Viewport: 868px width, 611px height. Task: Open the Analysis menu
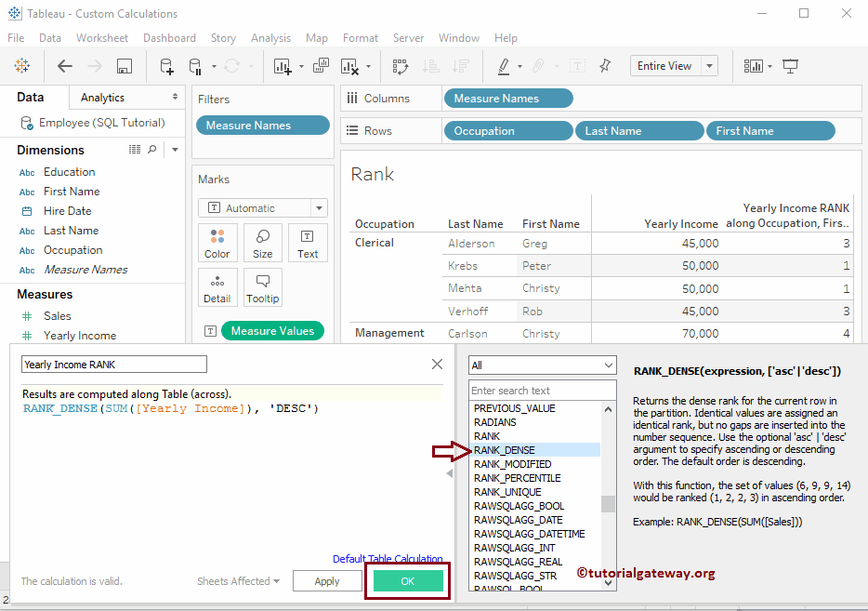click(270, 38)
